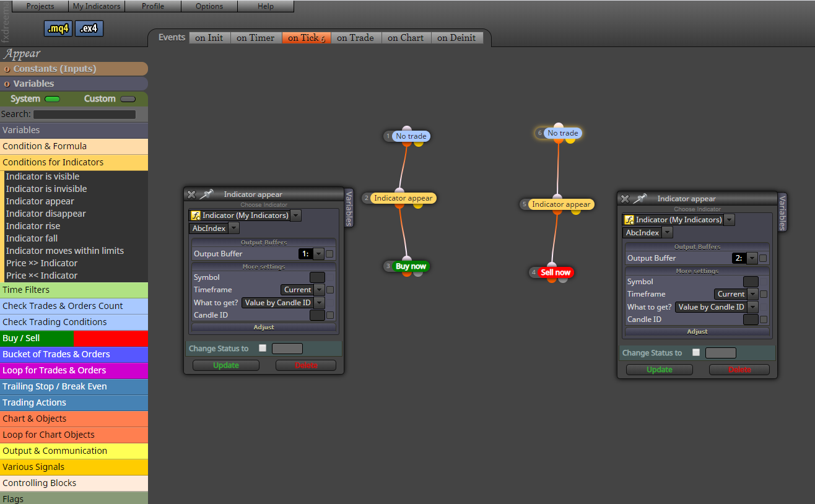Image resolution: width=815 pixels, height=504 pixels.
Task: Open AbcIndex dropdown in buffer 2 panel
Action: 667,232
